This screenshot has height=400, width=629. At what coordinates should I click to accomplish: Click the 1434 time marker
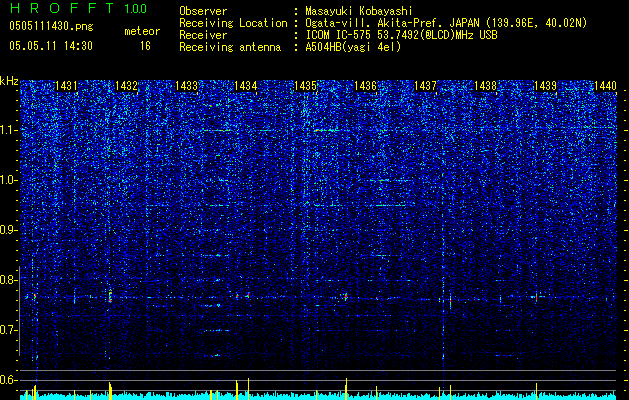pos(246,86)
